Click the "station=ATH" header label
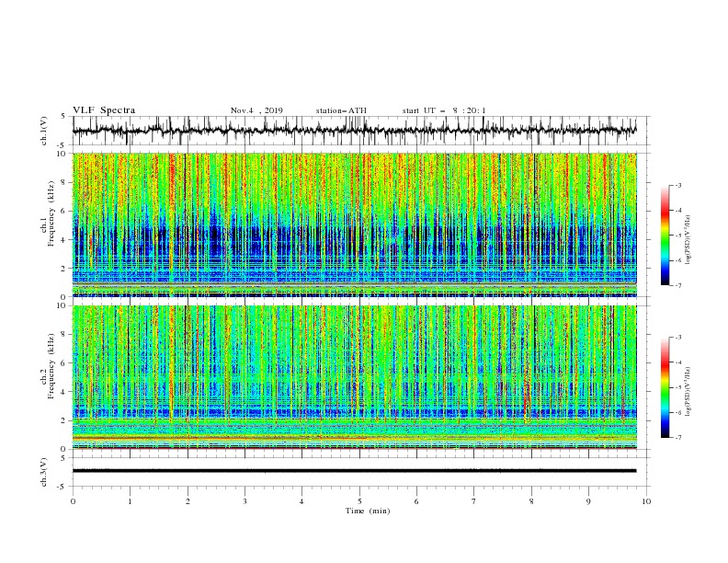Viewport: 728px width, 563px height. click(341, 110)
